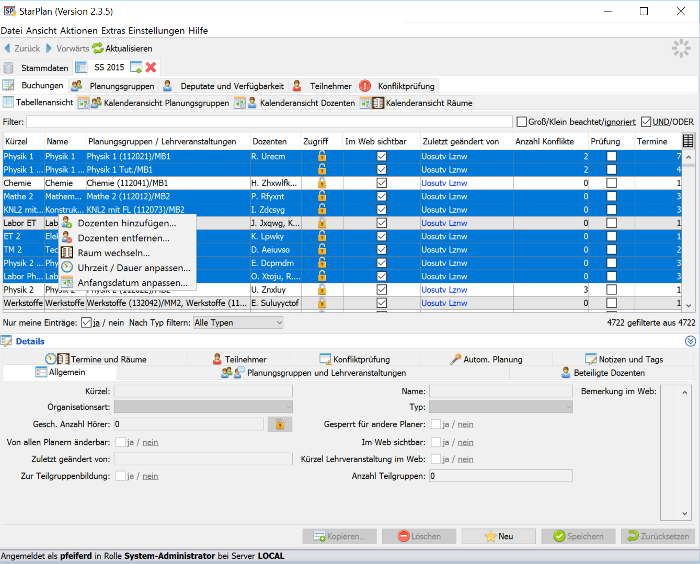Click the clock icon of Uhrzeit / Dauer anpassen
This screenshot has height=564, width=700.
pyautogui.click(x=67, y=267)
